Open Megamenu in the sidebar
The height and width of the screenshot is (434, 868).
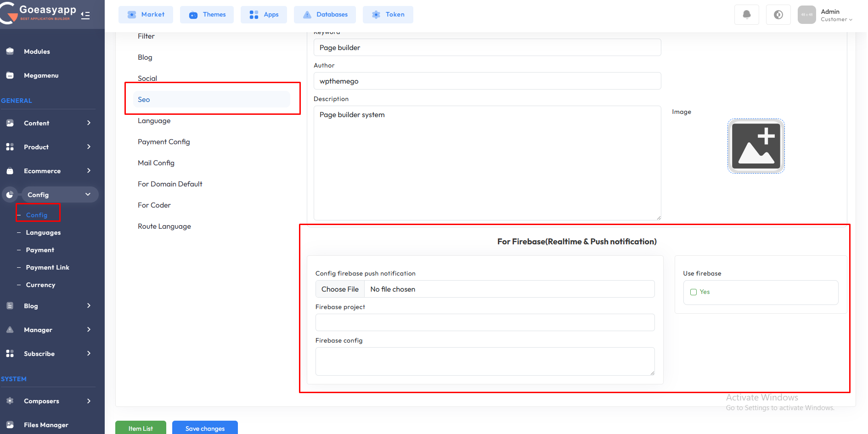[x=41, y=75]
